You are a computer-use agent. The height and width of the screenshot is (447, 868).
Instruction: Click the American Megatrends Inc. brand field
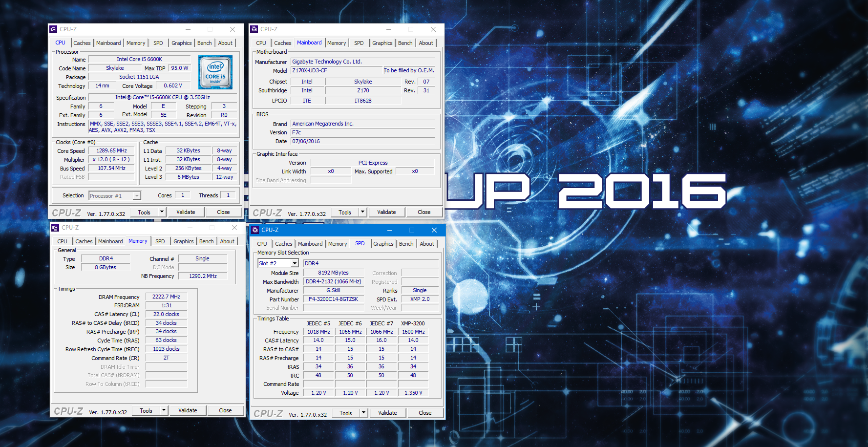pyautogui.click(x=362, y=124)
